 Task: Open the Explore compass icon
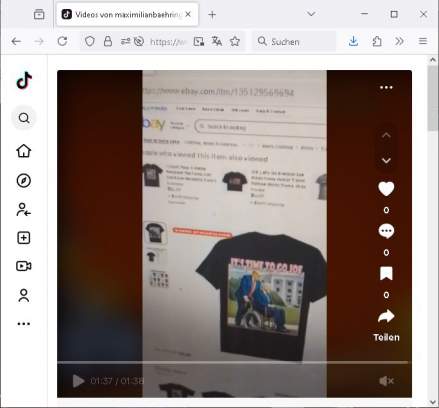24,181
